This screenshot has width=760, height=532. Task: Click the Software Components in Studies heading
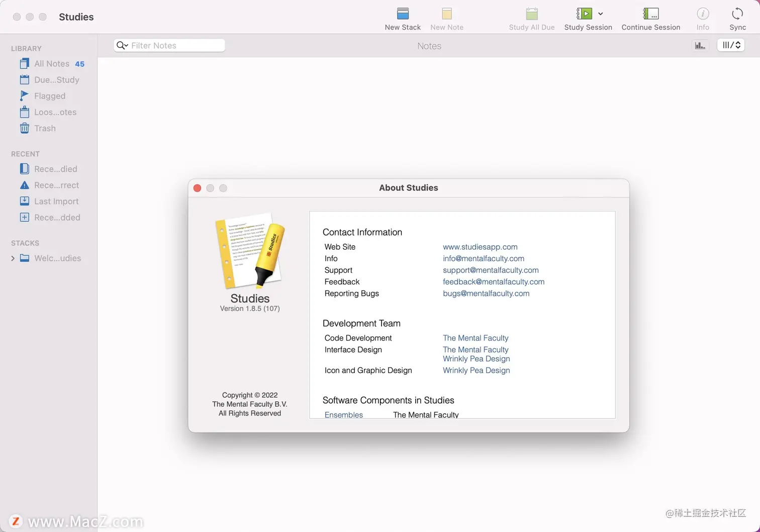(389, 400)
